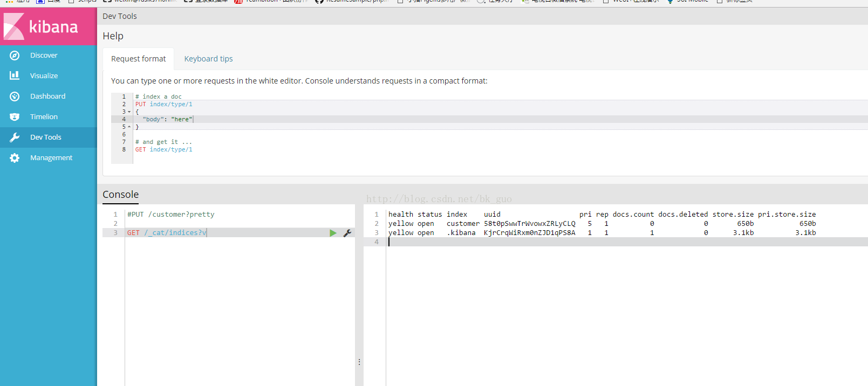
Task: Select the Dev Tools sidebar label
Action: 46,137
